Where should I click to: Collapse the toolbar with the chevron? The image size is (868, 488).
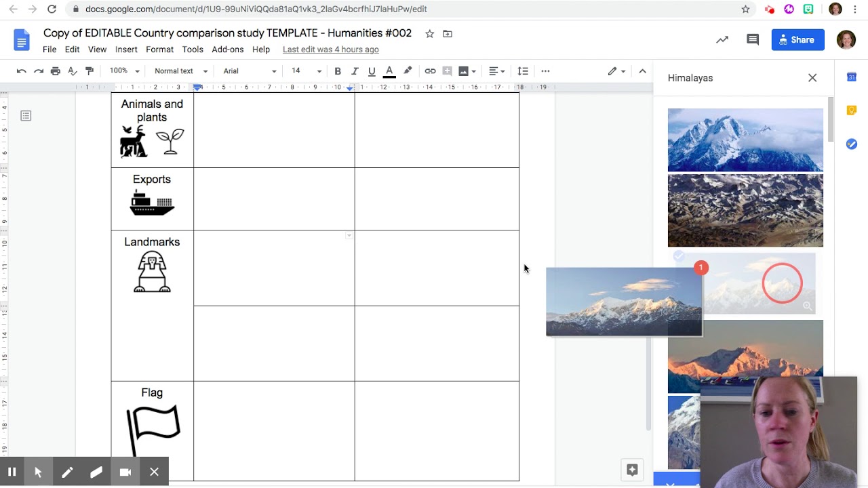pos(642,71)
